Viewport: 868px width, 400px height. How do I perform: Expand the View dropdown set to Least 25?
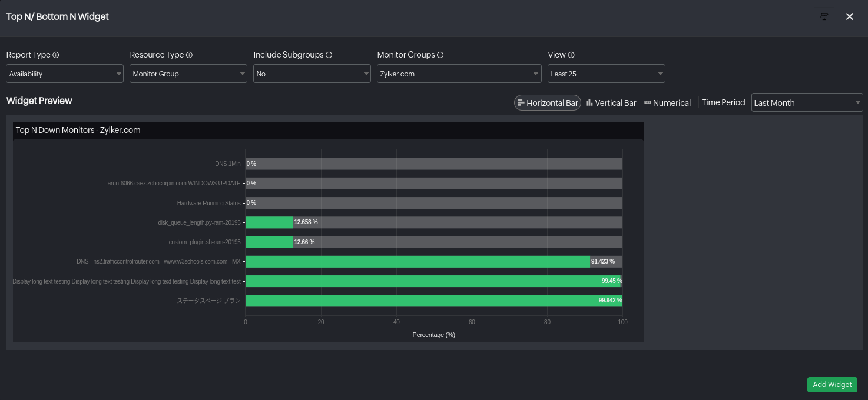coord(607,74)
